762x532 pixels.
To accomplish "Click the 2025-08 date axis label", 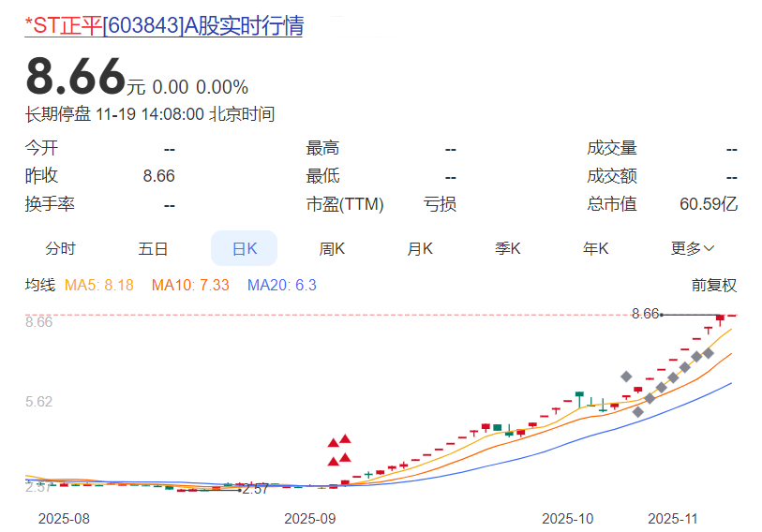I will point(64,519).
